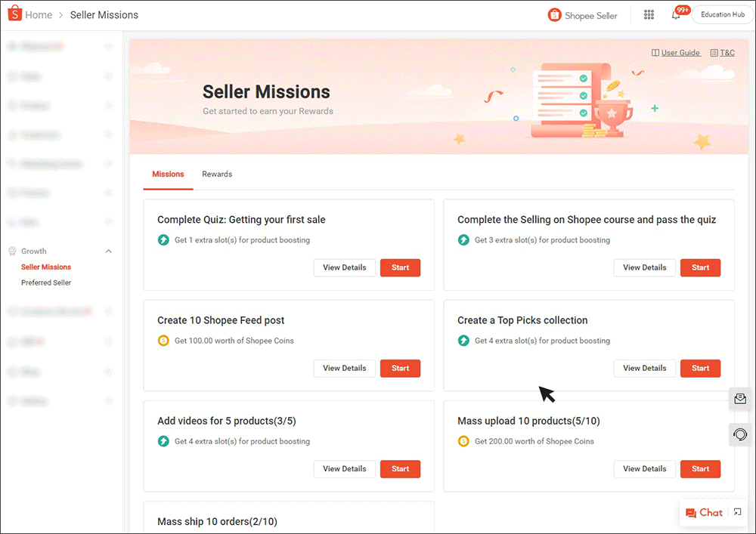
Task: View Details for Add videos for 5 products
Action: [344, 469]
